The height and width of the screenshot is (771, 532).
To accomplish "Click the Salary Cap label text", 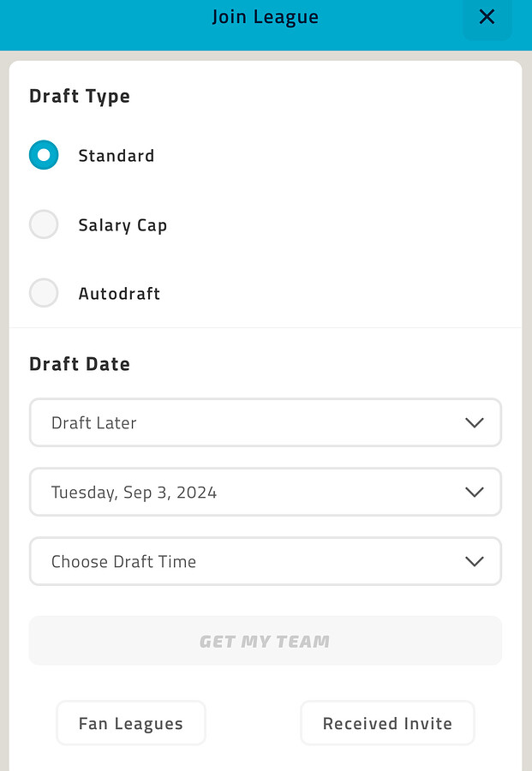I will point(123,225).
